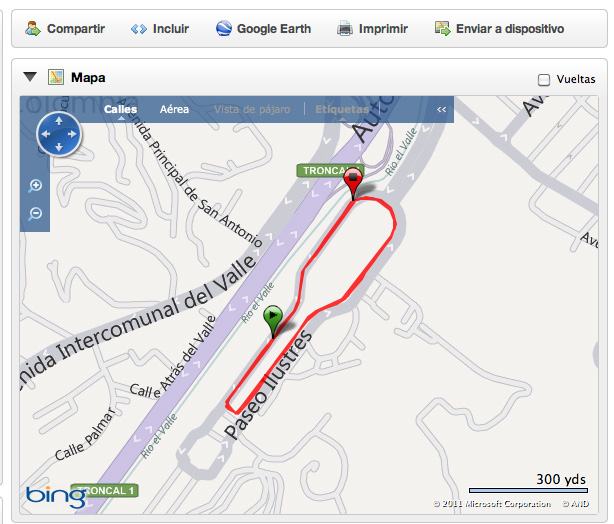This screenshot has height=524, width=614.
Task: Pan the map up with compass arrow
Action: click(x=59, y=121)
